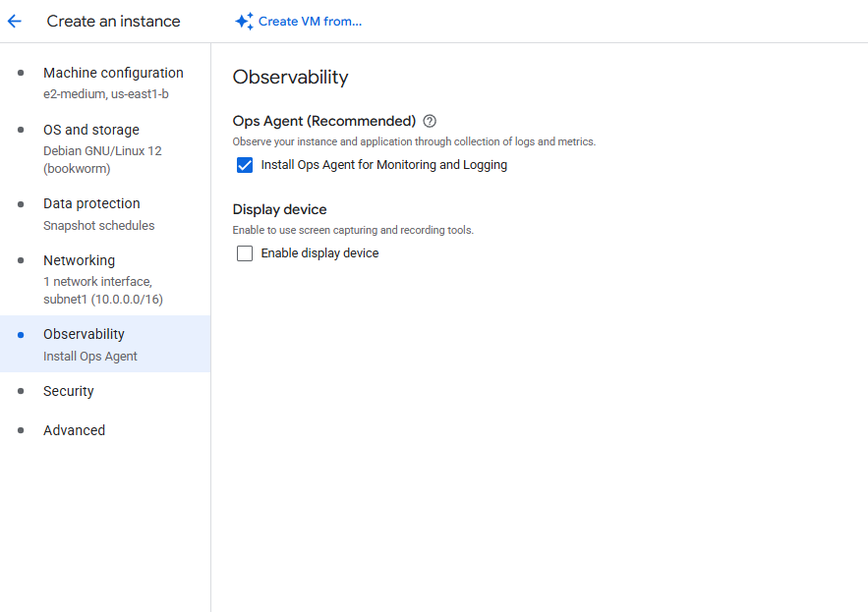Click the Create VM from... link

pyautogui.click(x=310, y=22)
